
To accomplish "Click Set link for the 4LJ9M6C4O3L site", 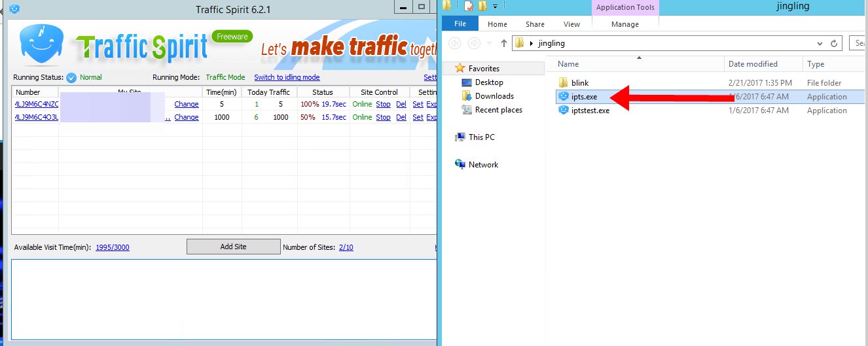I will (x=418, y=117).
